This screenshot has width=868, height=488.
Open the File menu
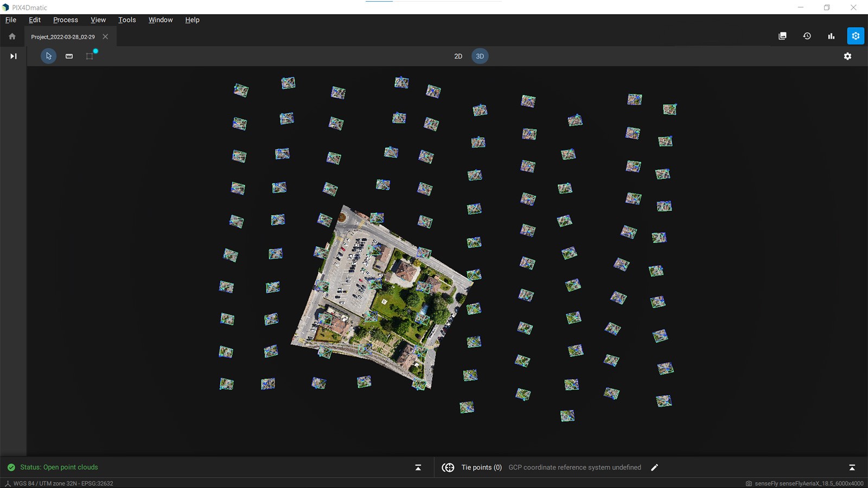pyautogui.click(x=11, y=20)
